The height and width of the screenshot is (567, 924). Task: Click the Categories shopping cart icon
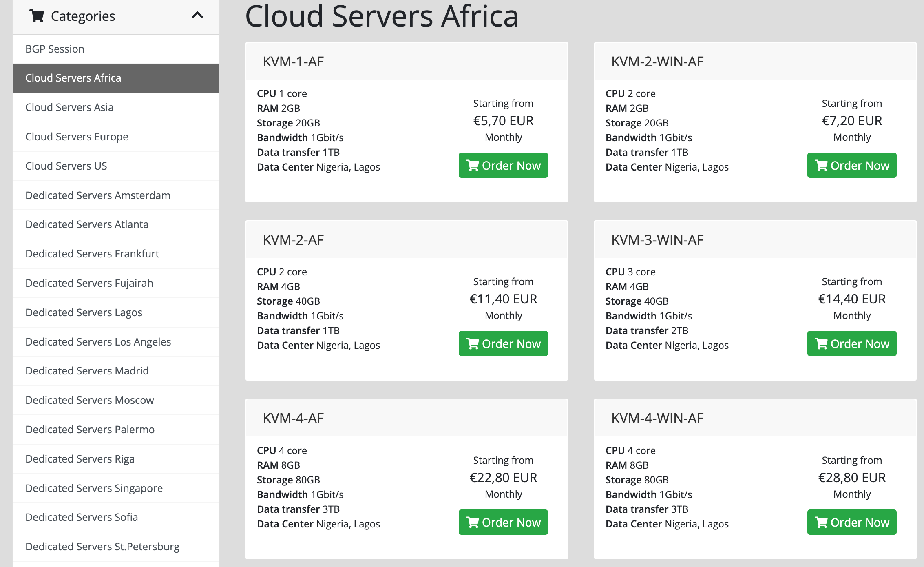[37, 16]
